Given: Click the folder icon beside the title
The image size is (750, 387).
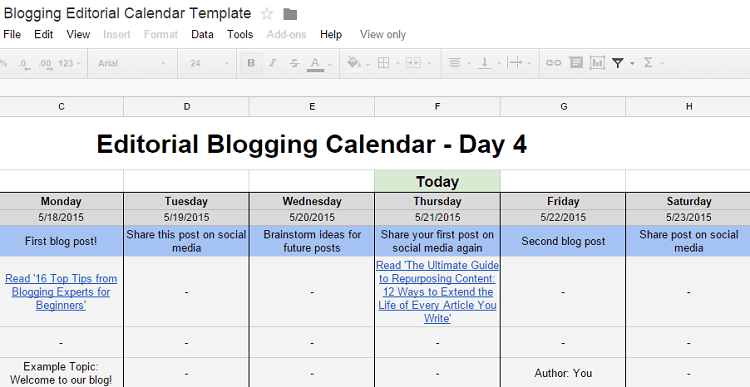Looking at the screenshot, I should 290,14.
